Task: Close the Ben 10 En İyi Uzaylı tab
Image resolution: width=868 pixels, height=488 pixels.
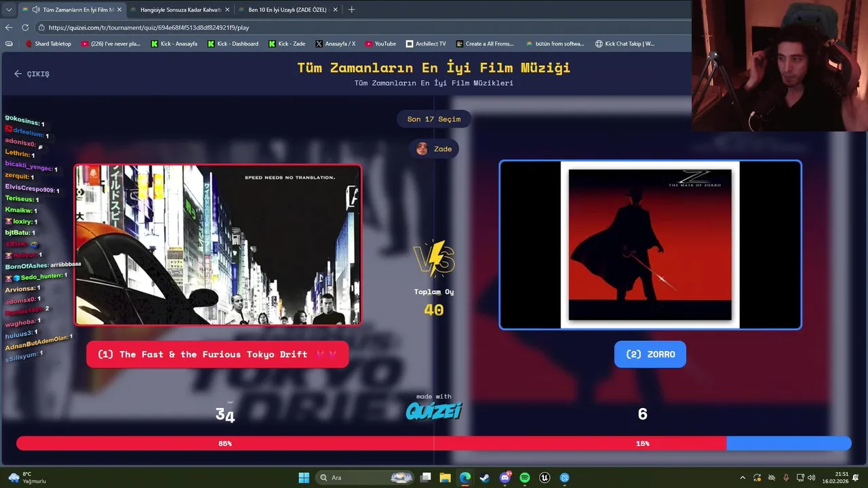Action: [x=335, y=9]
